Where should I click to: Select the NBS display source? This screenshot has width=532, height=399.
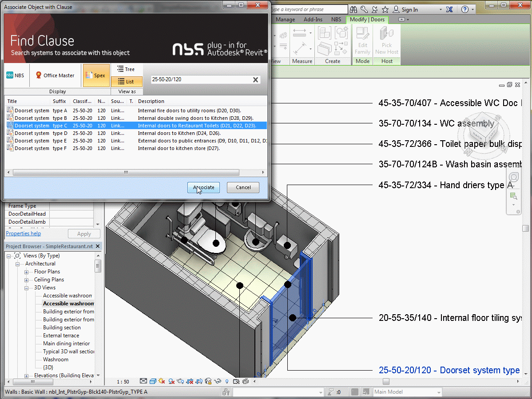15,75
